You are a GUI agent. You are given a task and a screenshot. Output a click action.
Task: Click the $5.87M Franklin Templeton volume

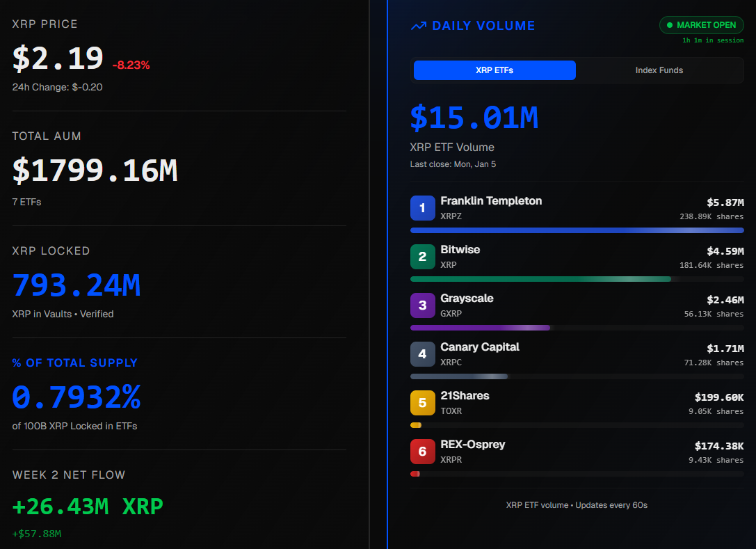point(725,202)
